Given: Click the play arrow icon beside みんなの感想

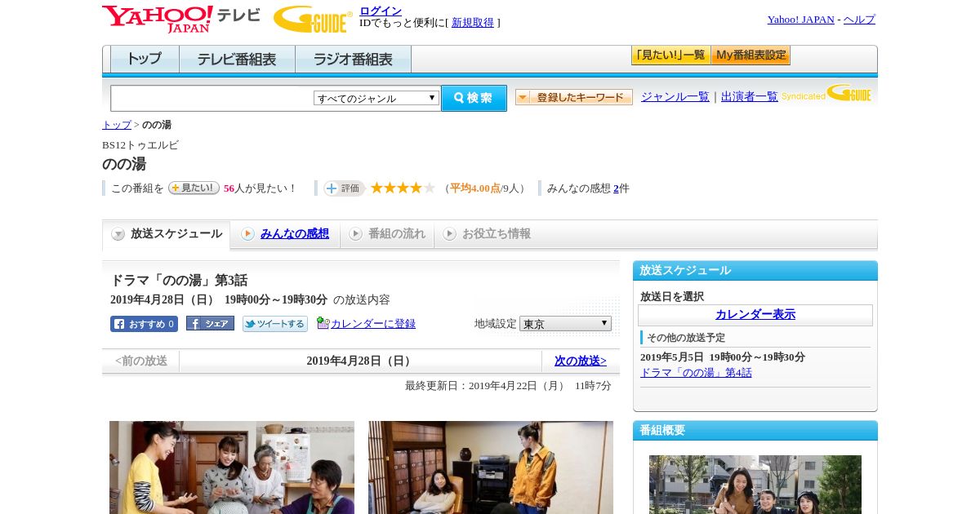Looking at the screenshot, I should pyautogui.click(x=247, y=234).
